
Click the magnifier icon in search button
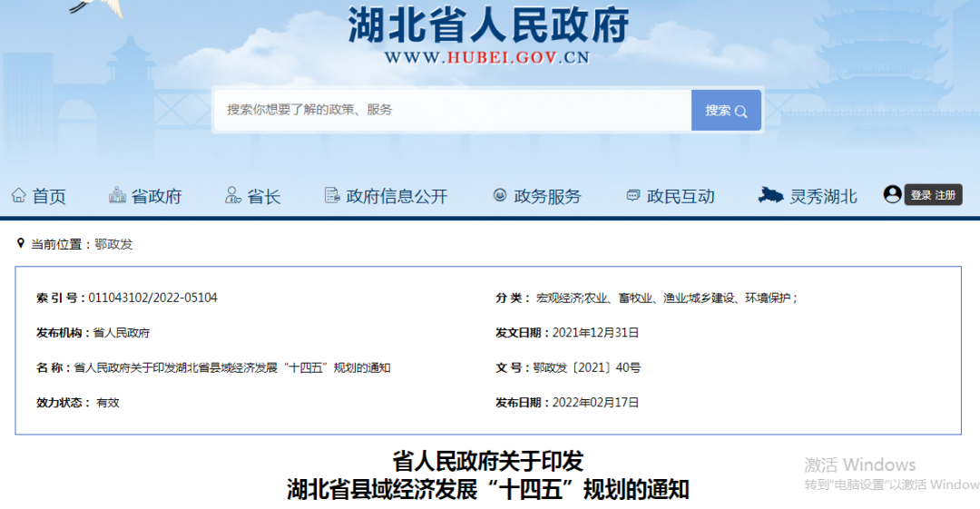740,112
